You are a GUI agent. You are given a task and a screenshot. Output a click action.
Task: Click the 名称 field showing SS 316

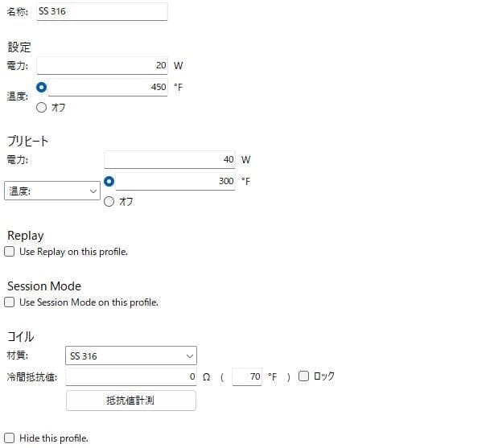[102, 11]
